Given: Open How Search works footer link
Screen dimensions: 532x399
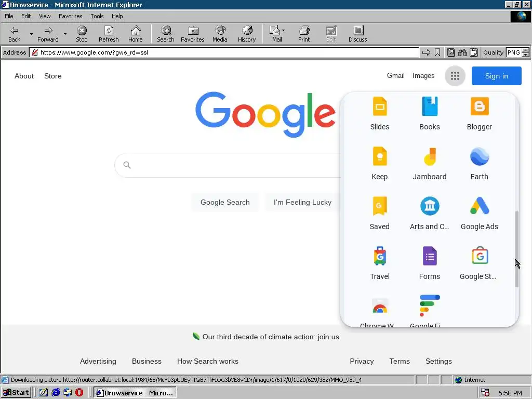Looking at the screenshot, I should [x=208, y=362].
